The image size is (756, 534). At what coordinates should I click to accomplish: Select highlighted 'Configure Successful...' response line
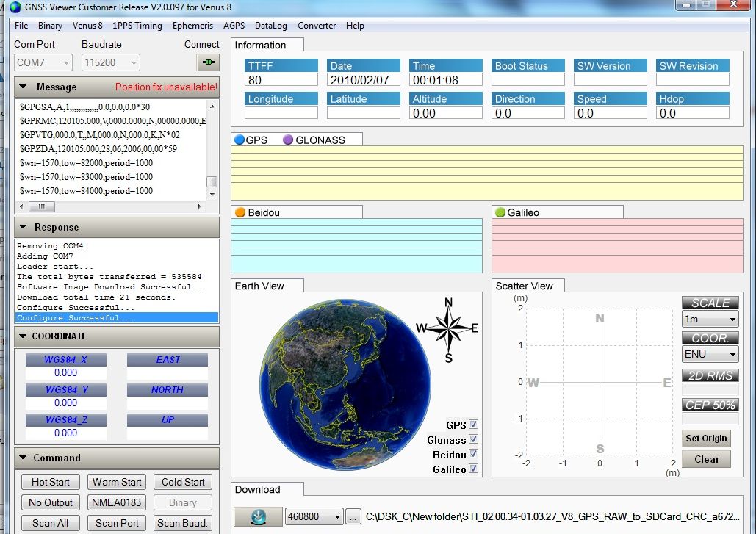click(117, 317)
